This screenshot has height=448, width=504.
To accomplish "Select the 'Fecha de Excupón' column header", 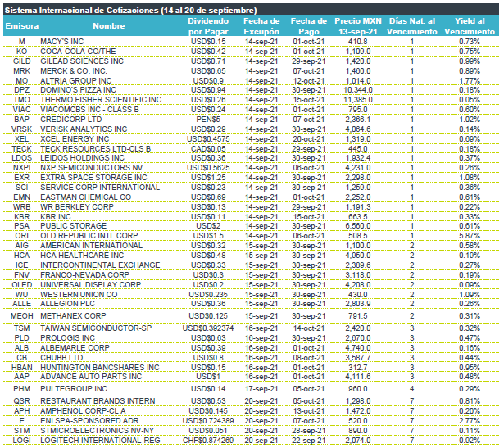I will [261, 26].
